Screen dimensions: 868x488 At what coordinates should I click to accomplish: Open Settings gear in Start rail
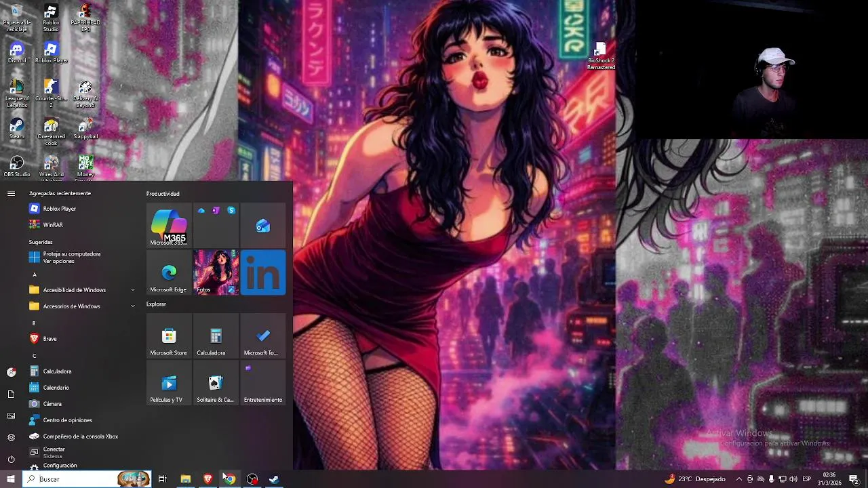(x=11, y=437)
